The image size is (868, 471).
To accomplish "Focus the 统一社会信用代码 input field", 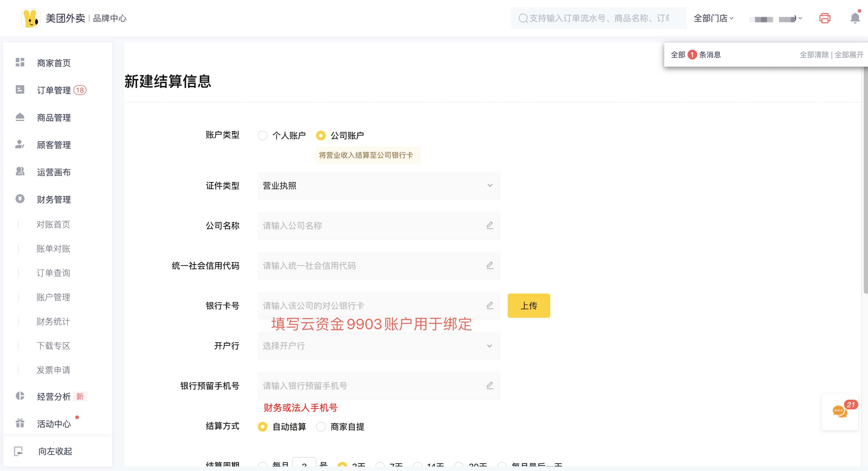I will coord(371,266).
